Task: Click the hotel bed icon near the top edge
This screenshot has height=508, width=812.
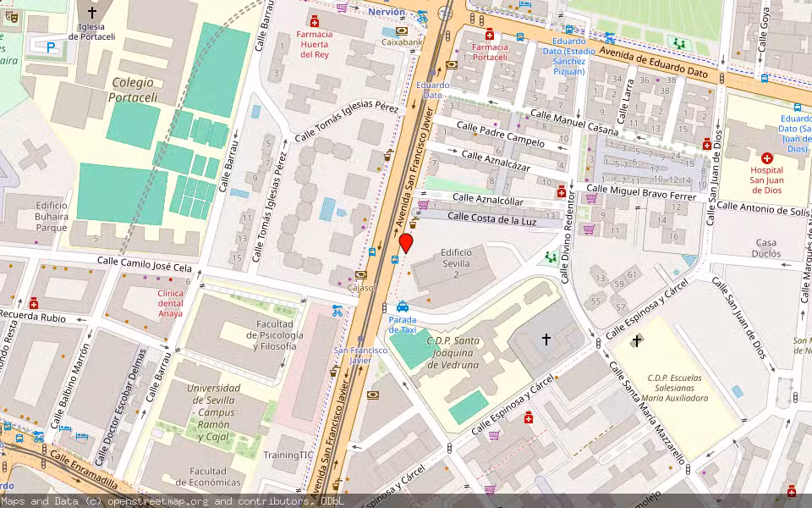Action: coord(524,4)
